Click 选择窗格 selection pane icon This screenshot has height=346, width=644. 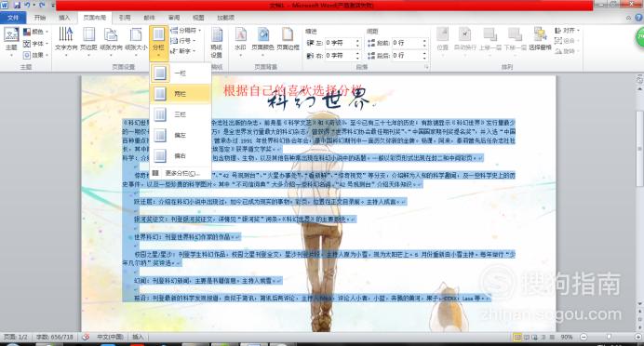pyautogui.click(x=540, y=38)
